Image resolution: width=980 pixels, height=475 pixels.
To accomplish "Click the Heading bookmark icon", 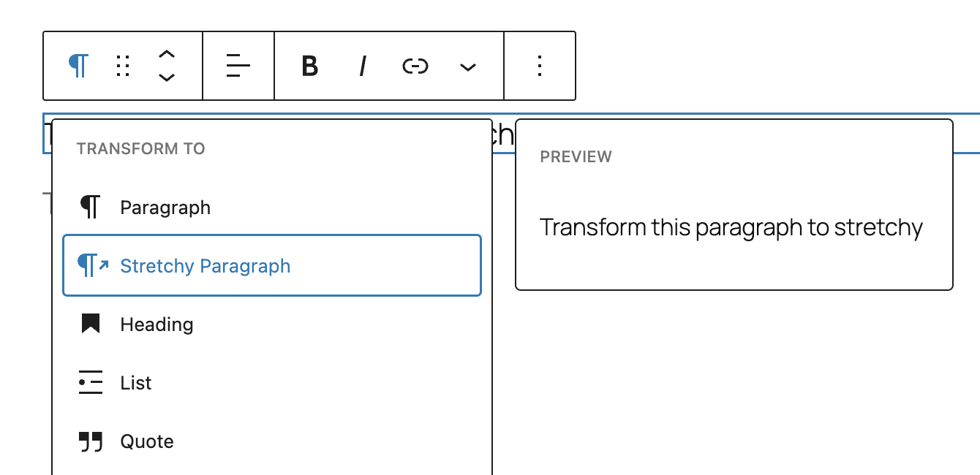I will 89,324.
